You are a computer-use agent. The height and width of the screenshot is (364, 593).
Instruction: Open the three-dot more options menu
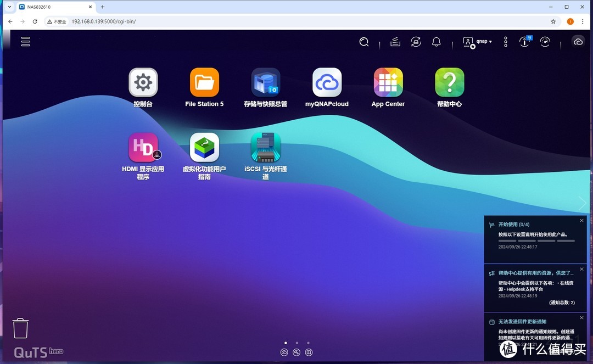click(506, 42)
